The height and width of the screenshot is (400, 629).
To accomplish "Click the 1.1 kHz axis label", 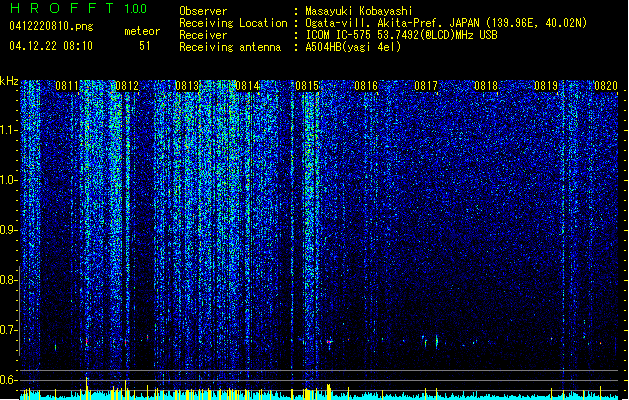I will click(9, 130).
